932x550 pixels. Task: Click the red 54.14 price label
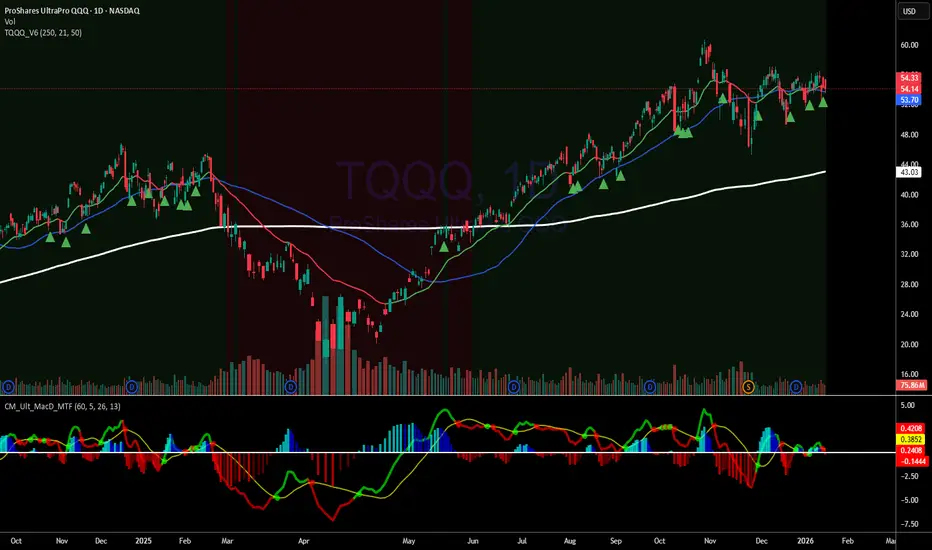pyautogui.click(x=909, y=89)
